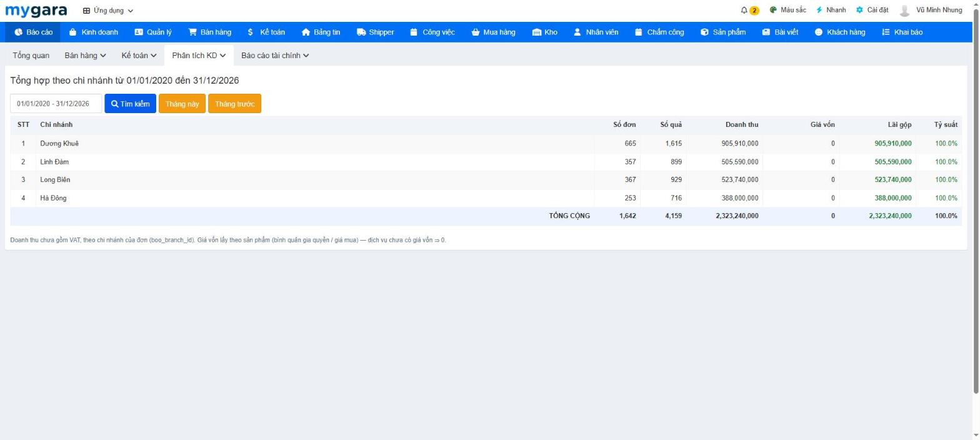
Task: Click the Kế toán dollar icon
Action: point(251,32)
